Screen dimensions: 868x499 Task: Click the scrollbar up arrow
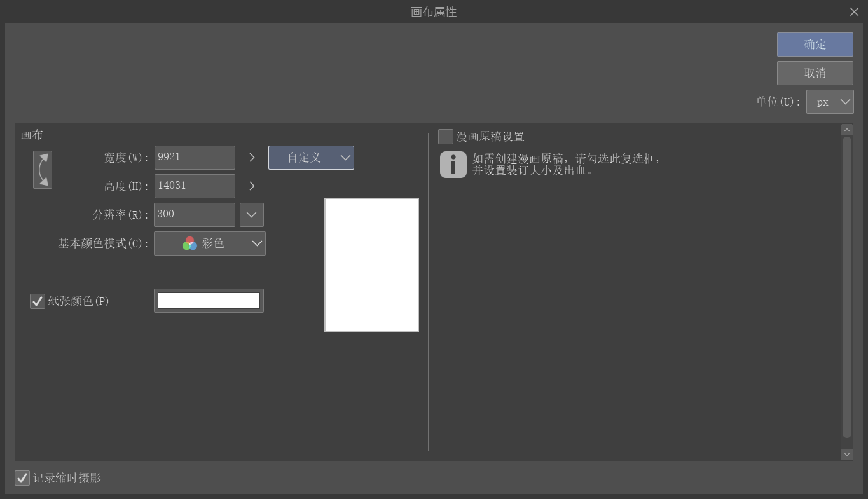pyautogui.click(x=846, y=130)
